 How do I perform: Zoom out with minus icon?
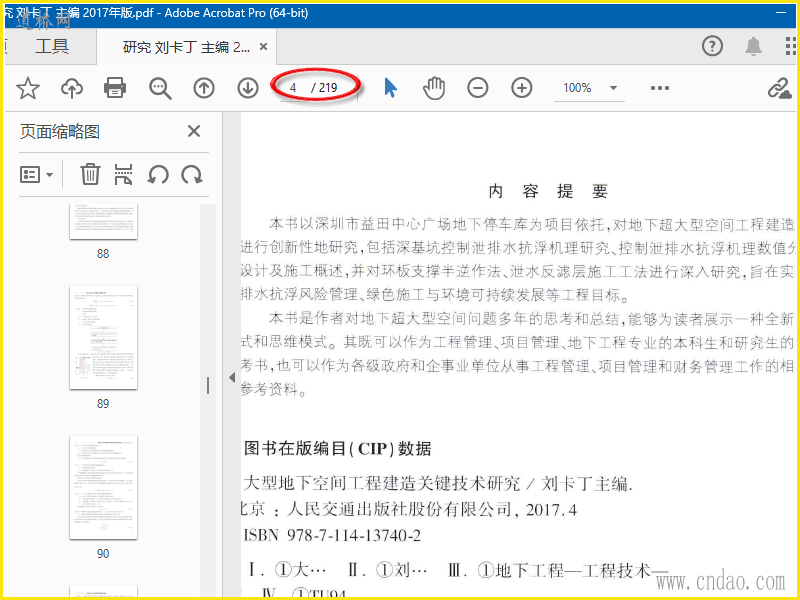click(x=478, y=88)
